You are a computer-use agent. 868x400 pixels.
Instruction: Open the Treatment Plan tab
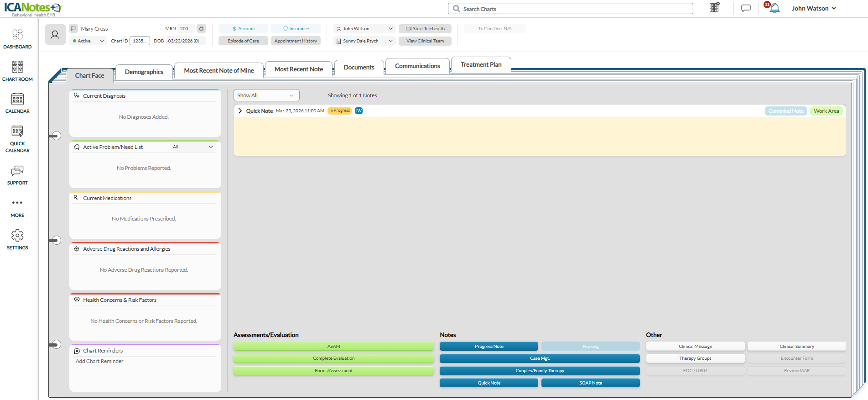click(481, 64)
